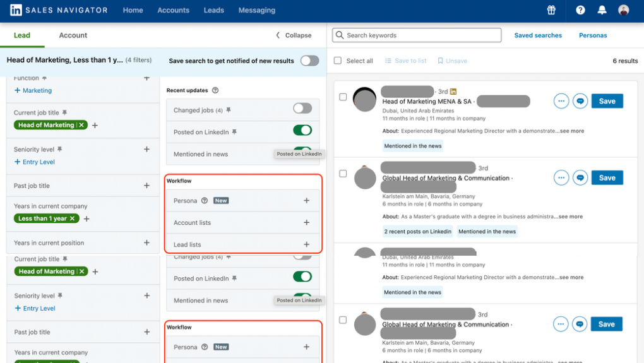
Task: Open the notifications bell
Action: [602, 10]
